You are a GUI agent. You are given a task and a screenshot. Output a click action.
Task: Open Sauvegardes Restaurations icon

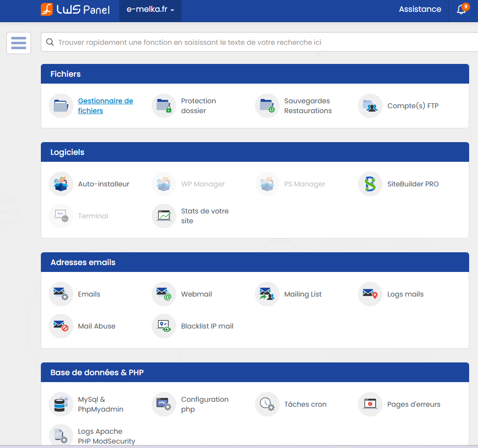pos(267,106)
